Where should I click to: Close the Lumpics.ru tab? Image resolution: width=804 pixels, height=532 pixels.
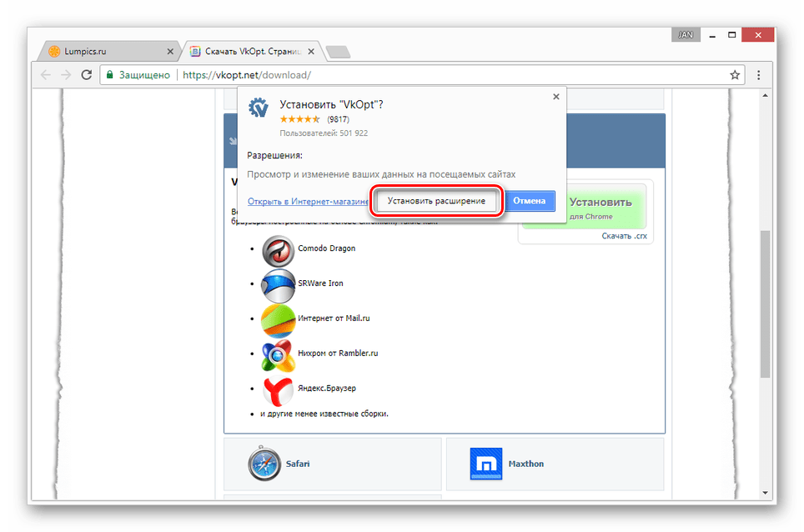pyautogui.click(x=170, y=51)
